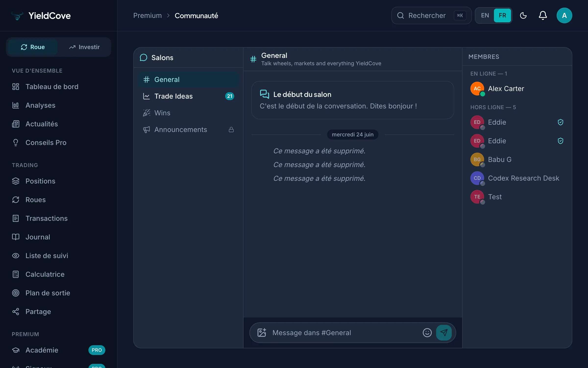Screen dimensions: 588x368
Task: Open Conseils Pro tips
Action: coord(59,143)
